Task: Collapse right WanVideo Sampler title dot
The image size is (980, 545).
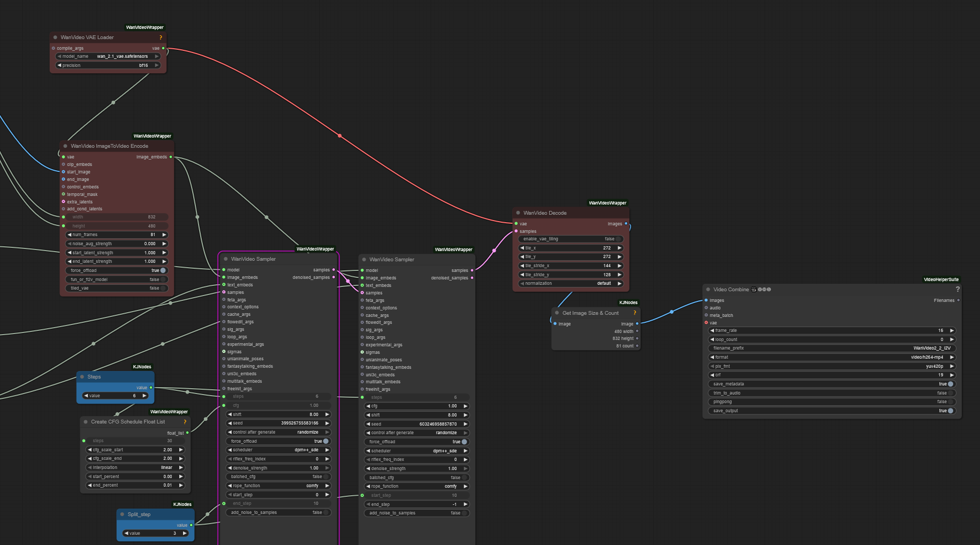Action: (364, 260)
